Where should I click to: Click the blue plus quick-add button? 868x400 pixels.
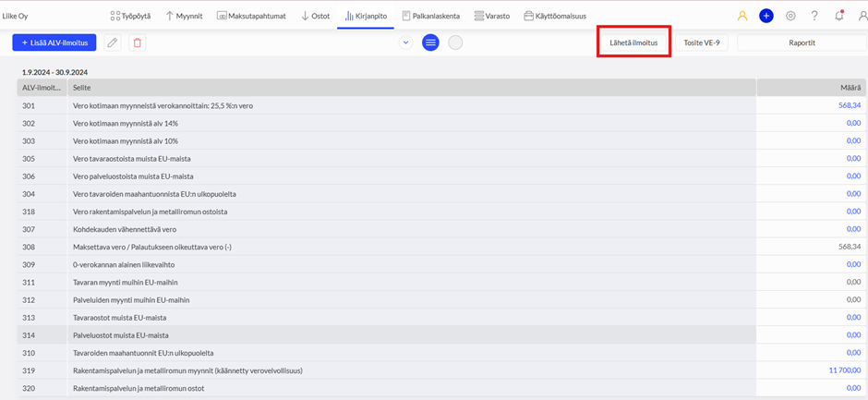[766, 16]
